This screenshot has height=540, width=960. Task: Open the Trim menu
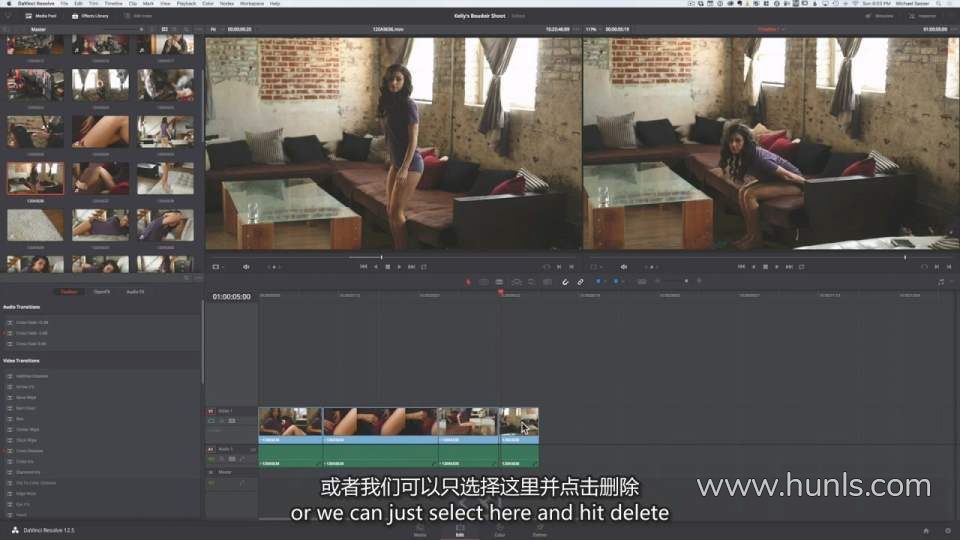[94, 4]
